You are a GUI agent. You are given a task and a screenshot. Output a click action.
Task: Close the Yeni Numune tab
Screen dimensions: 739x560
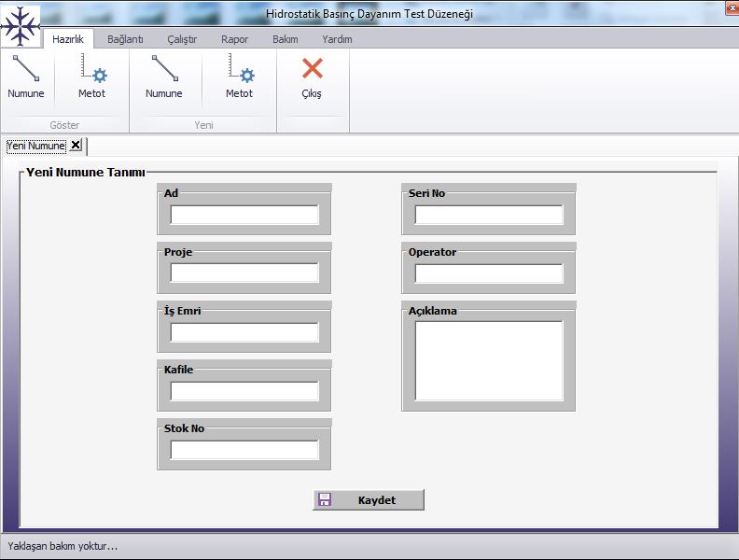click(76, 145)
